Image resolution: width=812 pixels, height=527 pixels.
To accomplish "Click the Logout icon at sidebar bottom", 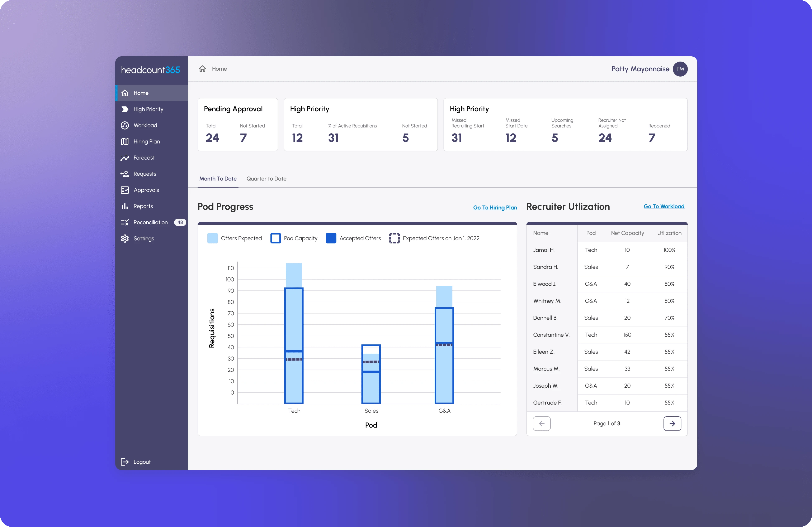I will [x=125, y=462].
